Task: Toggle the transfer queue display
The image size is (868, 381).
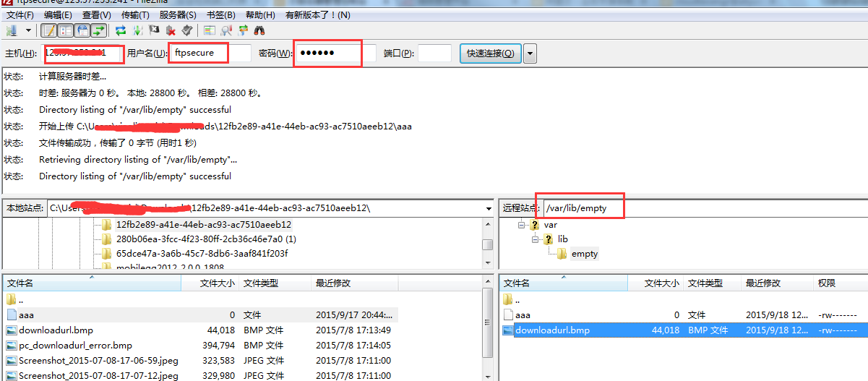Action: [98, 30]
